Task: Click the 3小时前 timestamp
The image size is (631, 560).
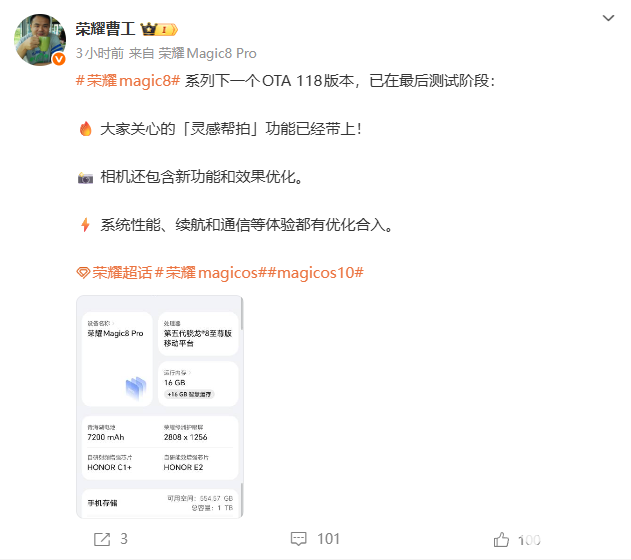Action: click(100, 54)
